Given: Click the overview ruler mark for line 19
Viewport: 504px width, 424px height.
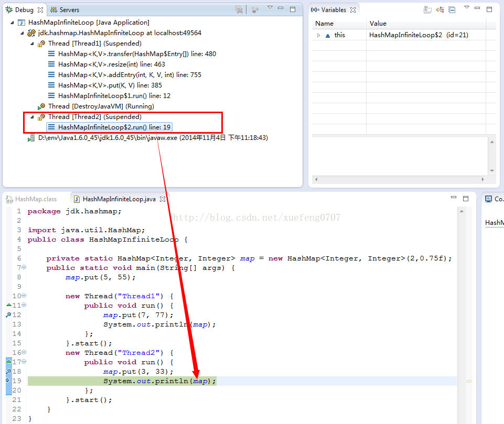Looking at the screenshot, I should tap(469, 381).
